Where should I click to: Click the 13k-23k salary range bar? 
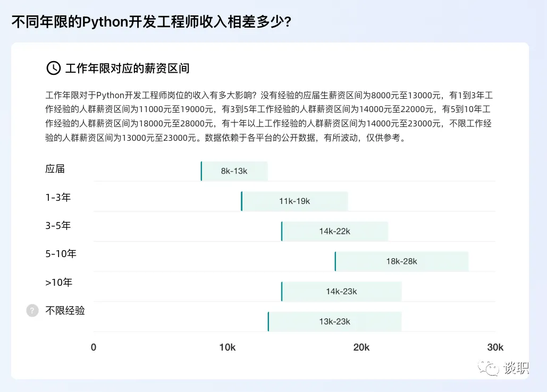335,322
